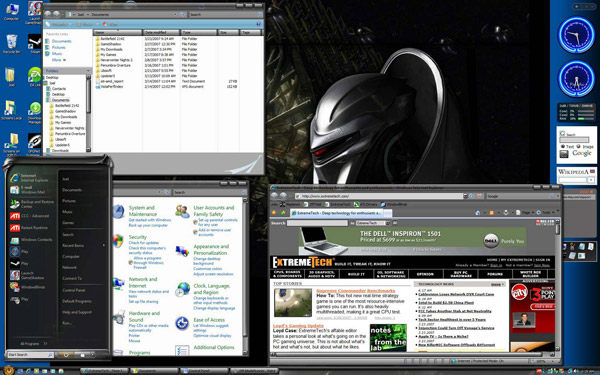Click Internet Explorer address bar
The height and width of the screenshot is (375, 600).
point(378,196)
